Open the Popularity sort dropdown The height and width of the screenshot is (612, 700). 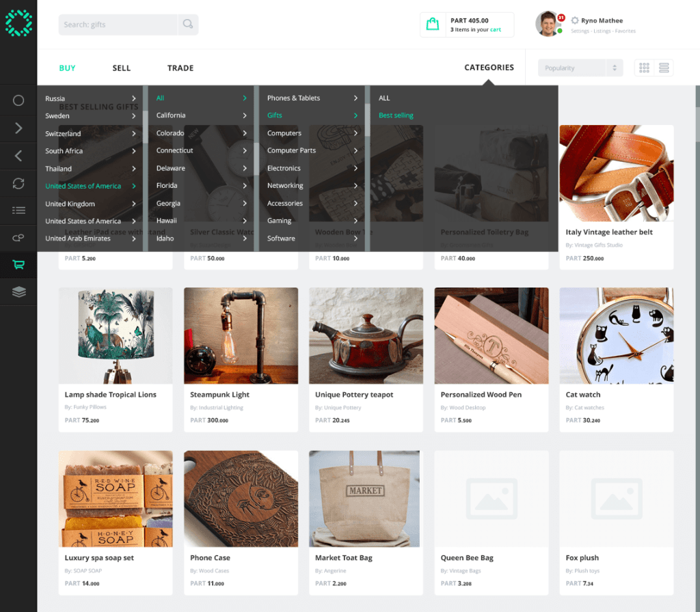click(580, 68)
